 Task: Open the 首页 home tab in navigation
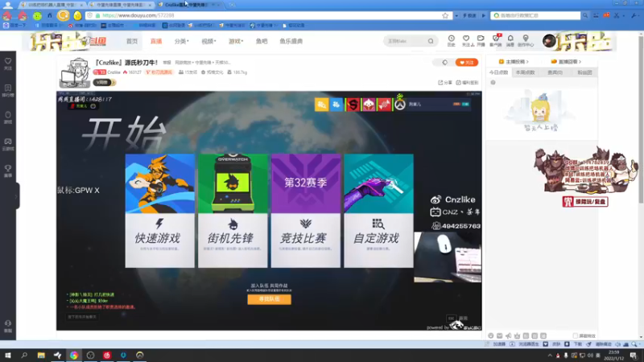pyautogui.click(x=132, y=41)
